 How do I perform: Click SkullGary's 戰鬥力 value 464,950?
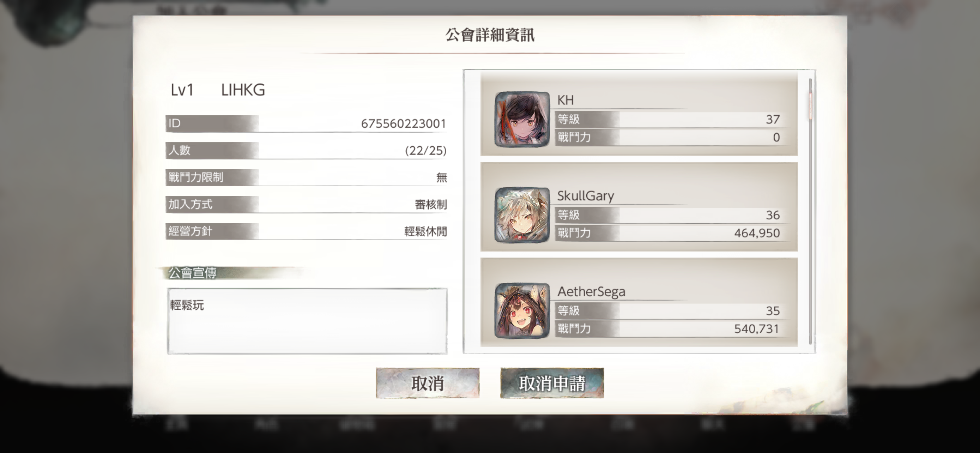(x=757, y=233)
